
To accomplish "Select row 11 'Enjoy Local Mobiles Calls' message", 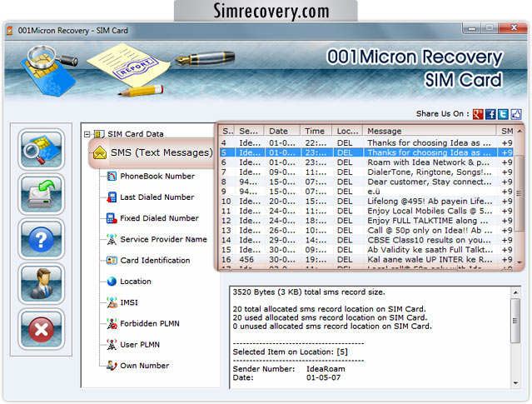I will [366, 212].
